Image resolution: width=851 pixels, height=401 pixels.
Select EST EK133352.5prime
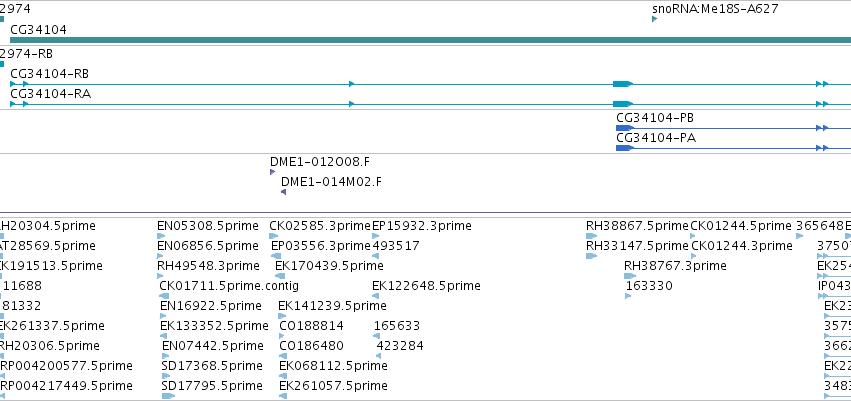(x=214, y=326)
